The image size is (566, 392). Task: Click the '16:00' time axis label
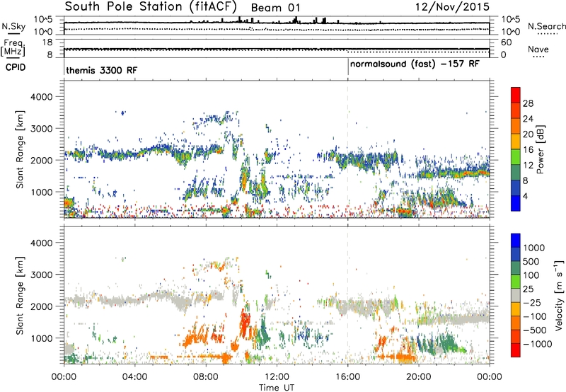coord(347,377)
